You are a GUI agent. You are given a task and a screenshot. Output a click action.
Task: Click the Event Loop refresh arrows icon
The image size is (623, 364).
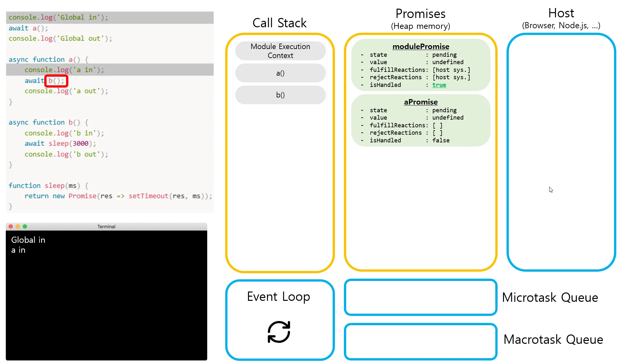(279, 332)
